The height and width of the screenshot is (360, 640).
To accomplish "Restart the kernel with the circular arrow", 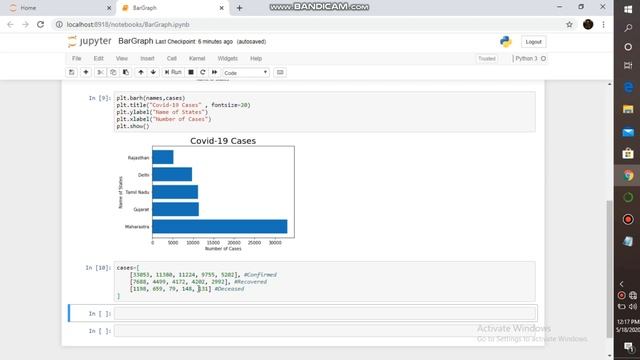I will (x=202, y=72).
